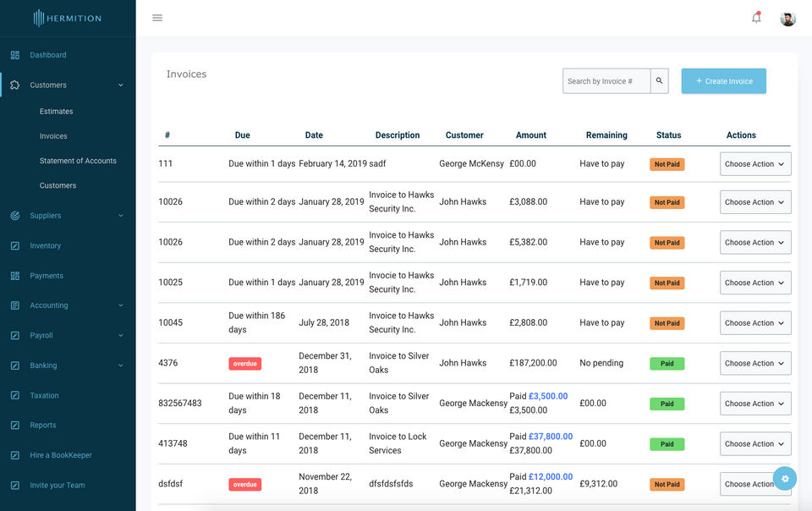Click the Create Invoice button
The height and width of the screenshot is (511, 812).
point(723,81)
